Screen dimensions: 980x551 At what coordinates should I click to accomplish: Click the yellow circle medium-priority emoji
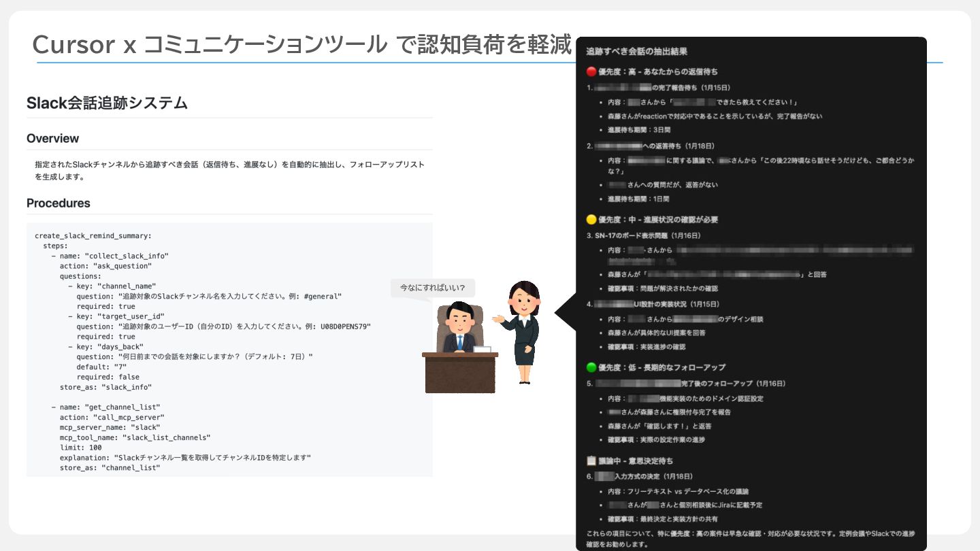pyautogui.click(x=591, y=220)
